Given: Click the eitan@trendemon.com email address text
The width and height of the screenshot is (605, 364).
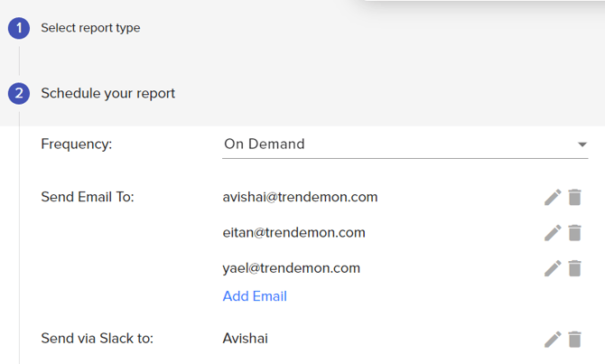Looking at the screenshot, I should 293,232.
